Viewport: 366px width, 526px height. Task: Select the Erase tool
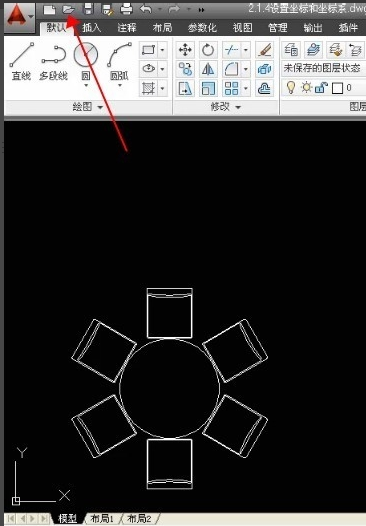[265, 50]
